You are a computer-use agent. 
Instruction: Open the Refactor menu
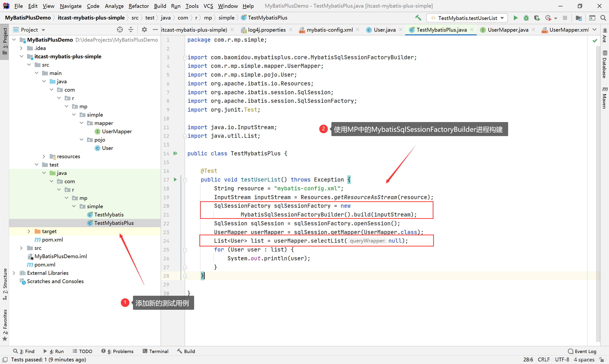pos(139,6)
